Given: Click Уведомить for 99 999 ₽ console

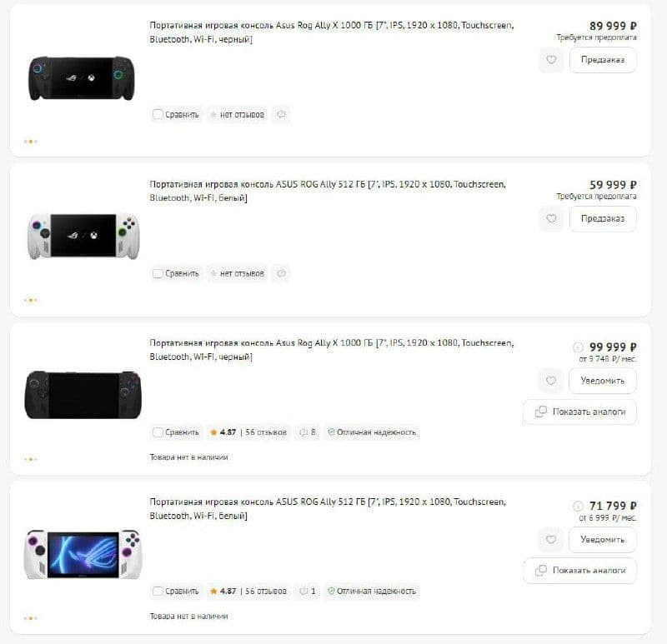Looking at the screenshot, I should (x=602, y=381).
